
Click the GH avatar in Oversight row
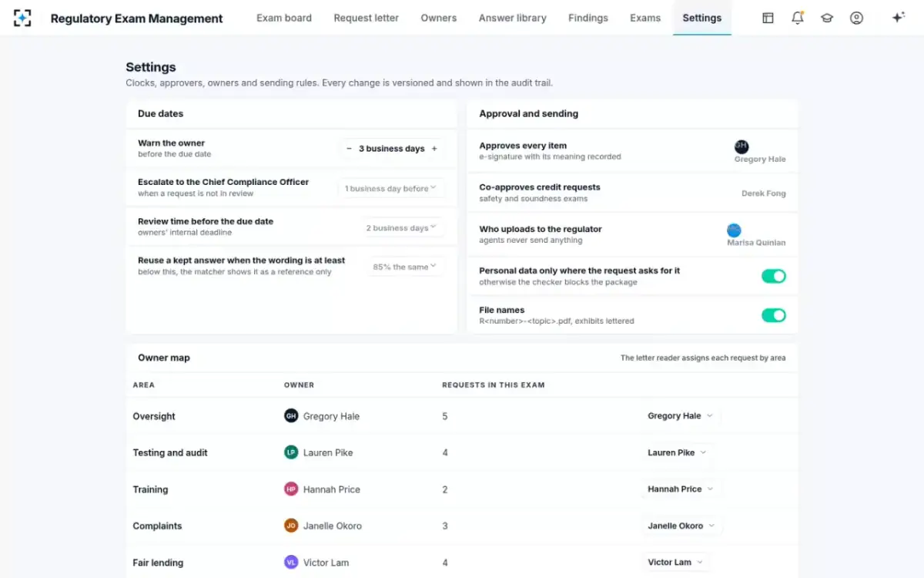tap(291, 416)
